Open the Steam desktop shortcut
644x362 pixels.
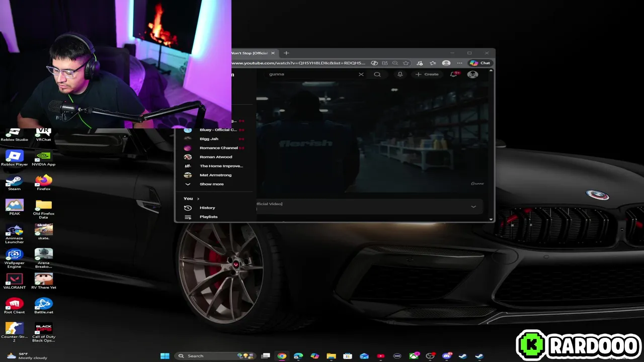[x=14, y=183]
